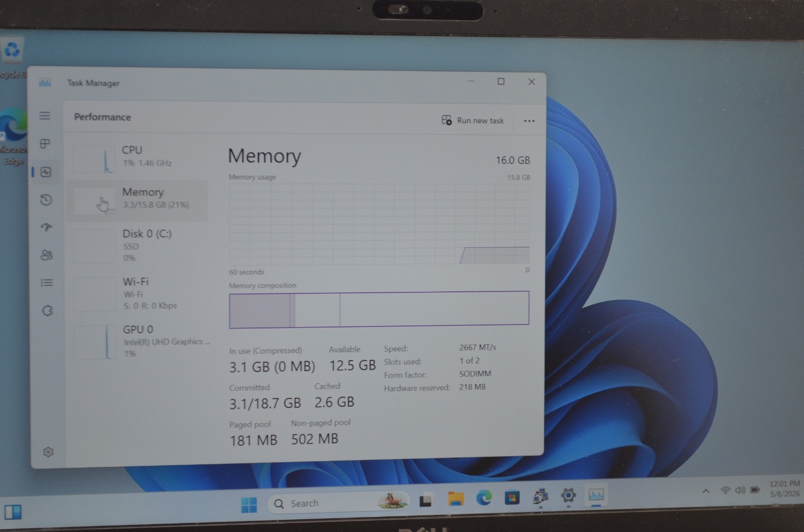Screen dimensions: 804x532
Task: Open the Widgets icon on the taskbar
Action: (x=13, y=512)
